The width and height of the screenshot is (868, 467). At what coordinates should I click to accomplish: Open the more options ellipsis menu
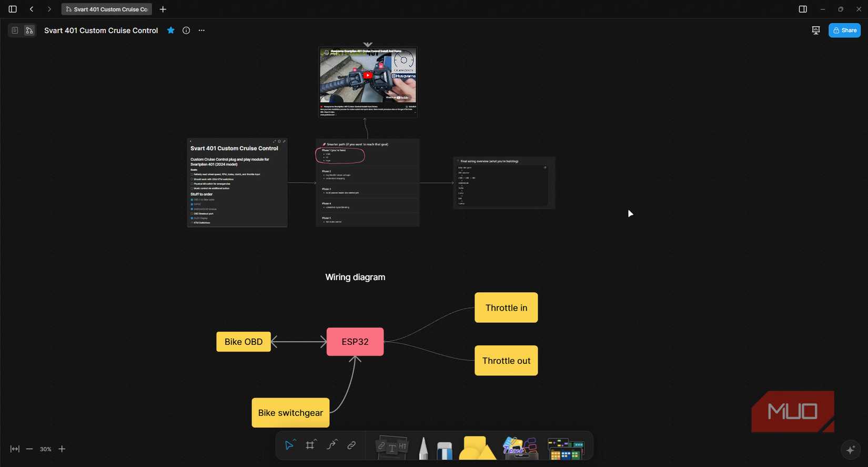(x=201, y=31)
